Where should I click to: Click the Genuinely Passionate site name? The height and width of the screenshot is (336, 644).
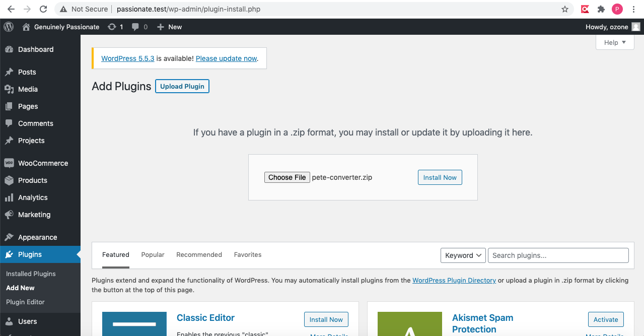[x=66, y=27]
